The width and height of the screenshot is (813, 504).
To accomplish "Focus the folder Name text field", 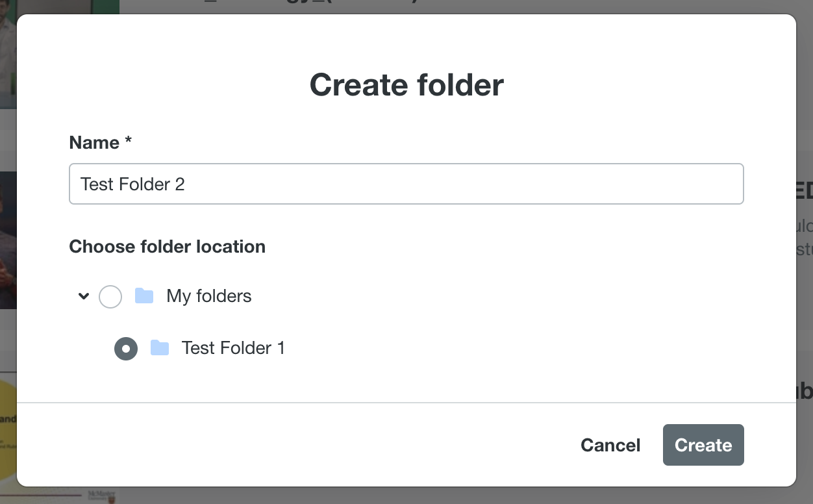I will 406,184.
